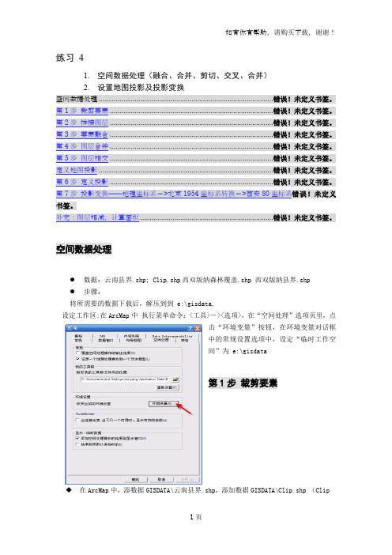Viewport: 392px width, 555px height.
Task: Click the 空间数据处理 entry in the contents list
Action: 77,99
